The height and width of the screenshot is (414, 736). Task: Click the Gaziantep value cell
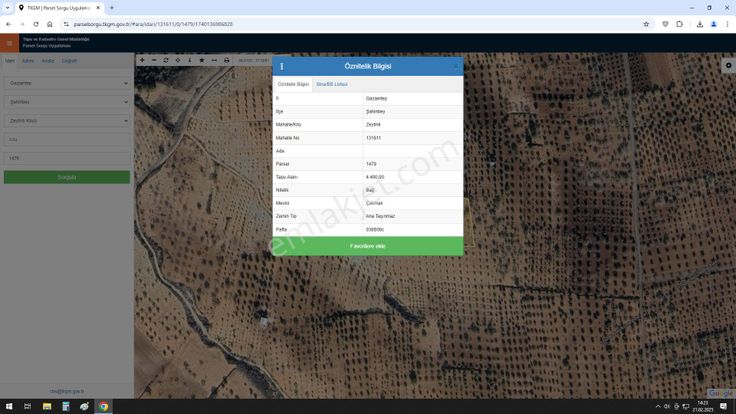click(x=413, y=99)
